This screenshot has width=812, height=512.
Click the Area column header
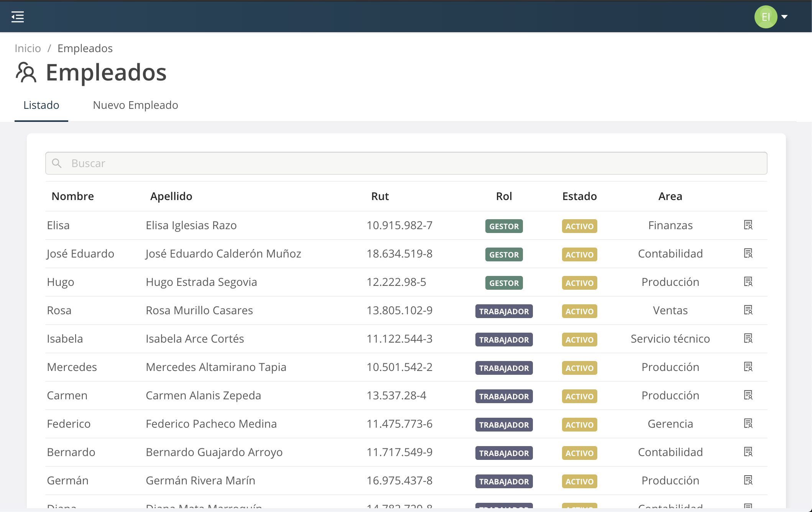pos(670,196)
